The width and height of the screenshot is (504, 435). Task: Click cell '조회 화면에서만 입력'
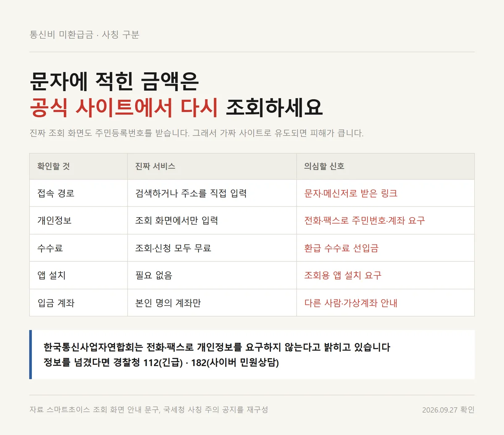pos(176,221)
